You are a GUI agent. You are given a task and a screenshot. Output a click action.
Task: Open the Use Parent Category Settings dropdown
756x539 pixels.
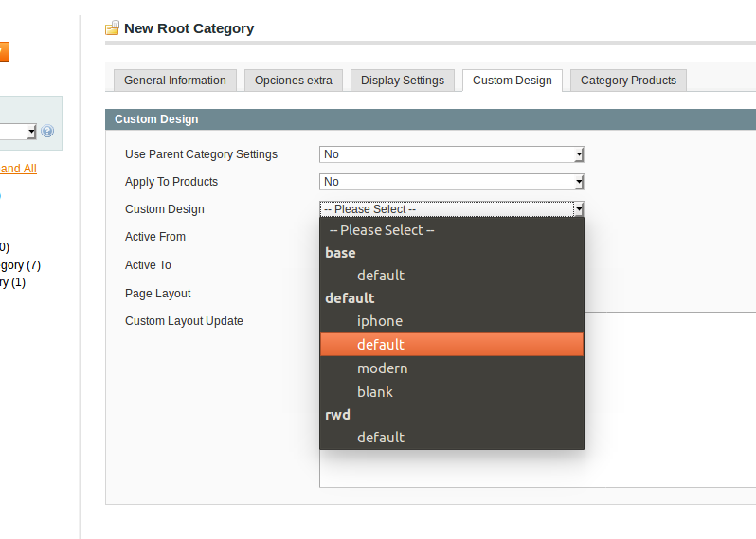point(451,154)
